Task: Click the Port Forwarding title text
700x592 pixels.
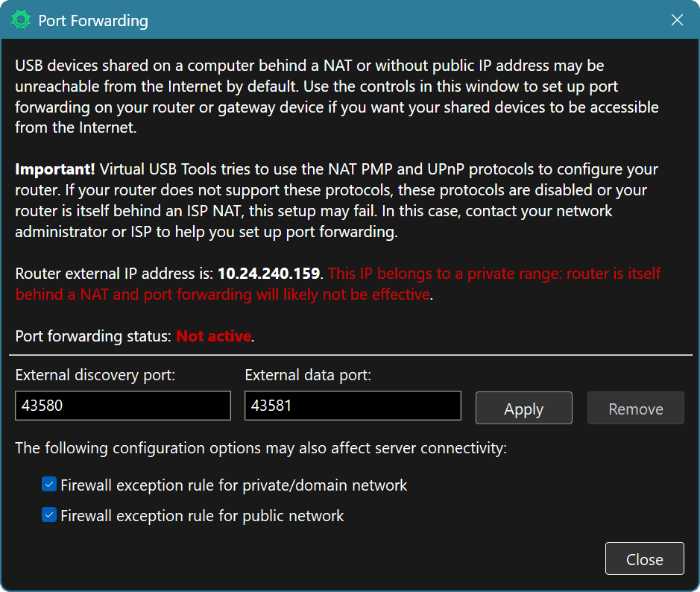Action: [x=93, y=20]
